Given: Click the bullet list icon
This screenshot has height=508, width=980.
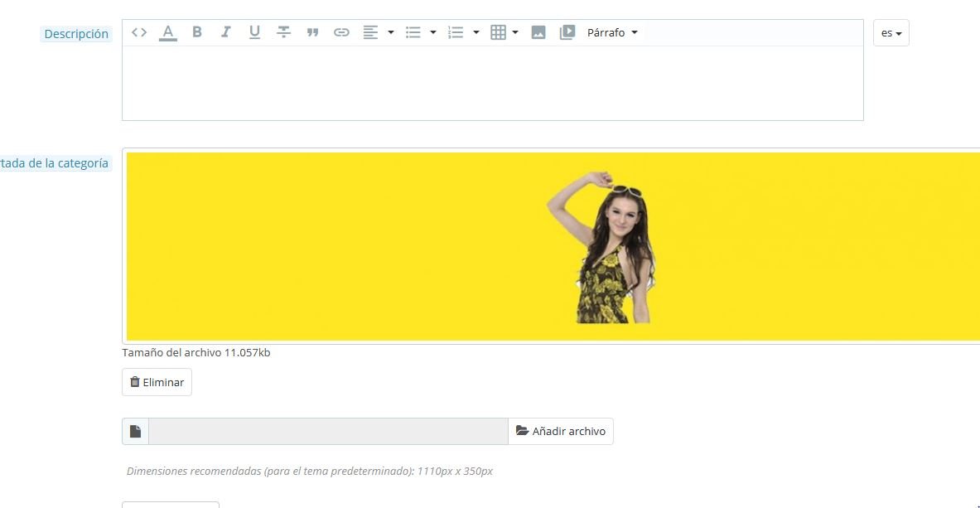Looking at the screenshot, I should pos(413,32).
